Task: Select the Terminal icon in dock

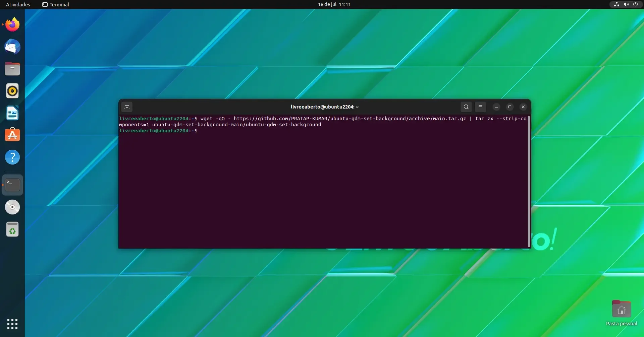Action: tap(12, 185)
